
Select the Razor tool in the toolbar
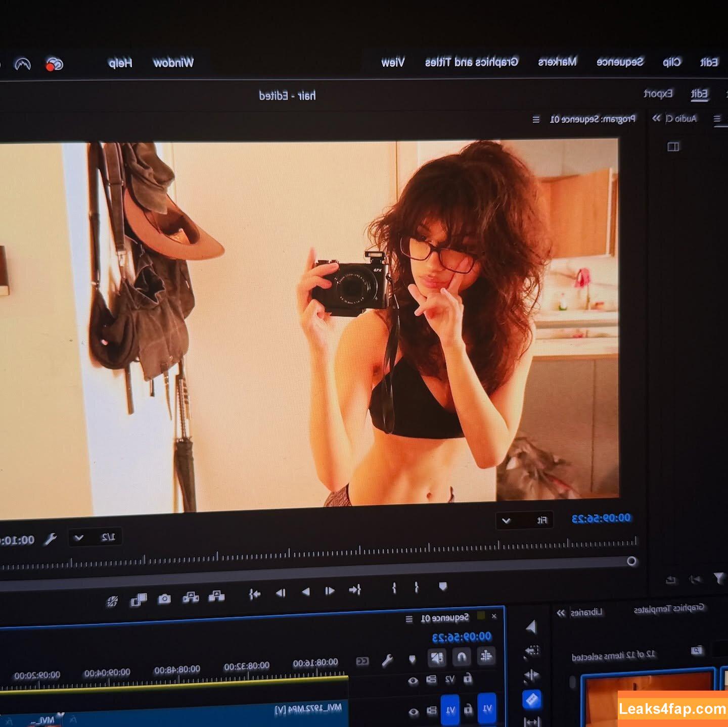531,700
